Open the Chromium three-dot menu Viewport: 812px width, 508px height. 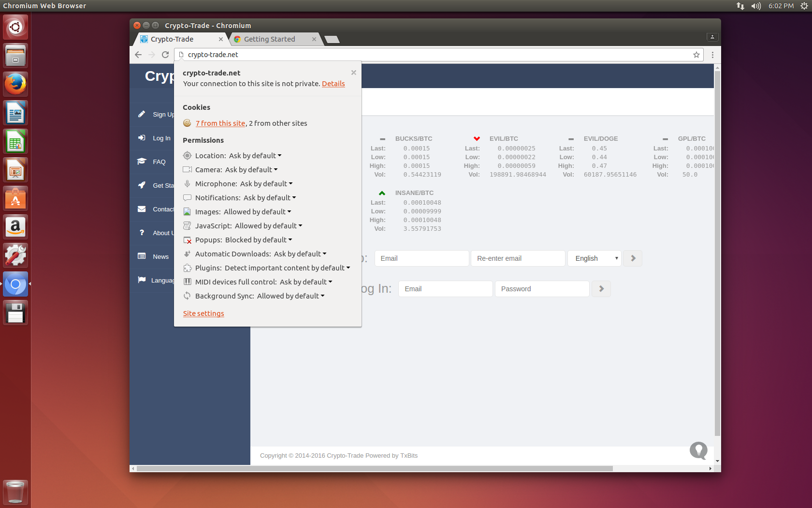[712, 55]
